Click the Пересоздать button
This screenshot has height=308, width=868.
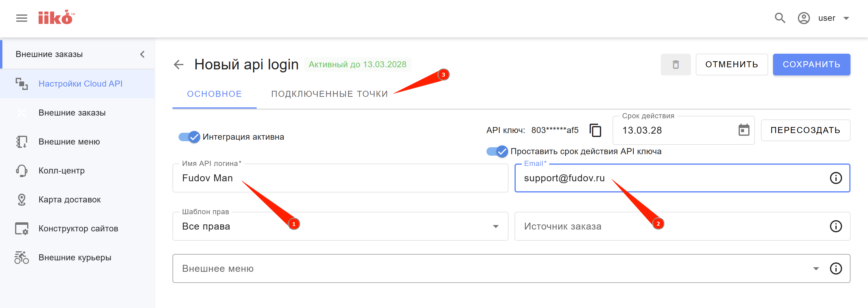pyautogui.click(x=805, y=130)
